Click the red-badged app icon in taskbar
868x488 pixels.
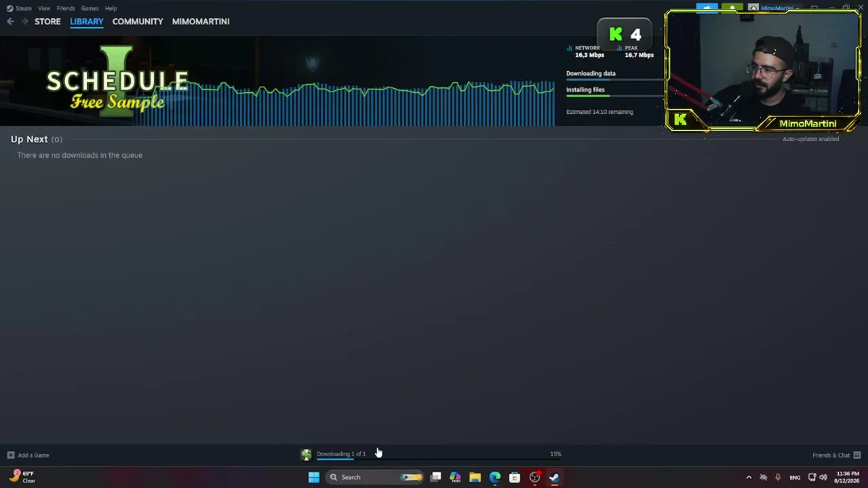[534, 477]
